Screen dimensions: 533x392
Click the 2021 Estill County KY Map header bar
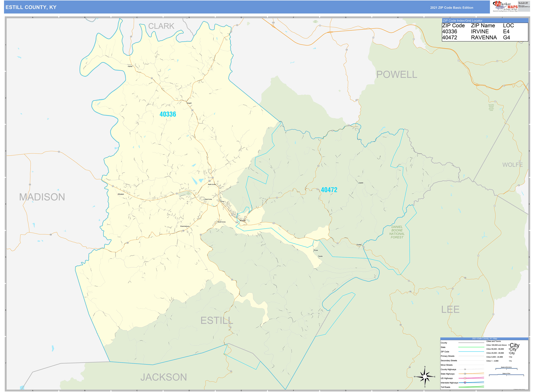[485, 339]
